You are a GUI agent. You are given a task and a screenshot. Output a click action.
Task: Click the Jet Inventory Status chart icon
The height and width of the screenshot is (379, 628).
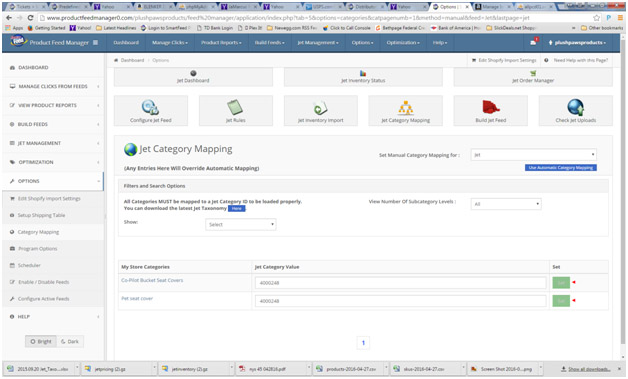(x=363, y=73)
